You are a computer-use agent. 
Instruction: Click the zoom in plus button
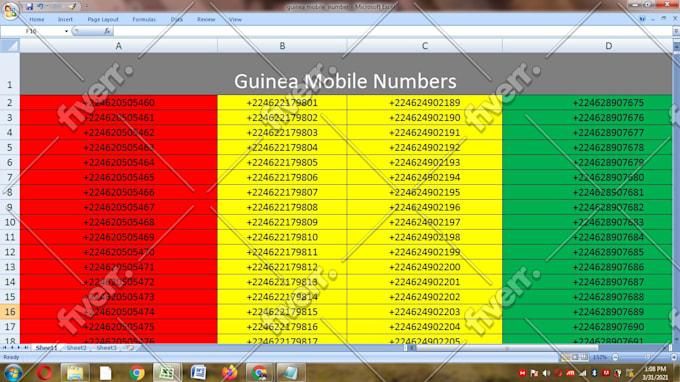click(673, 357)
